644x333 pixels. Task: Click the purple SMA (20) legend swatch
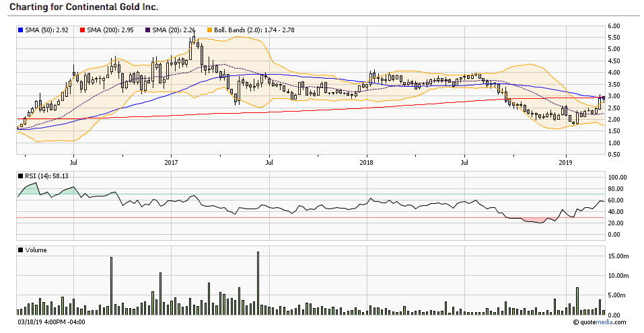[149, 30]
